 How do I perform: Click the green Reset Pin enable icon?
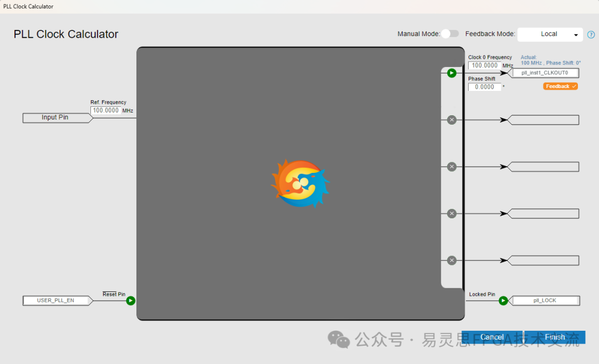pos(130,301)
